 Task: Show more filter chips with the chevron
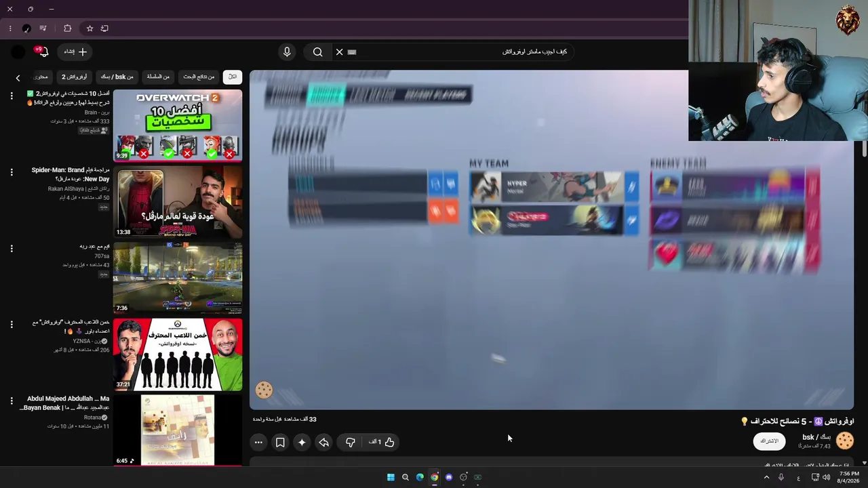[x=18, y=78]
